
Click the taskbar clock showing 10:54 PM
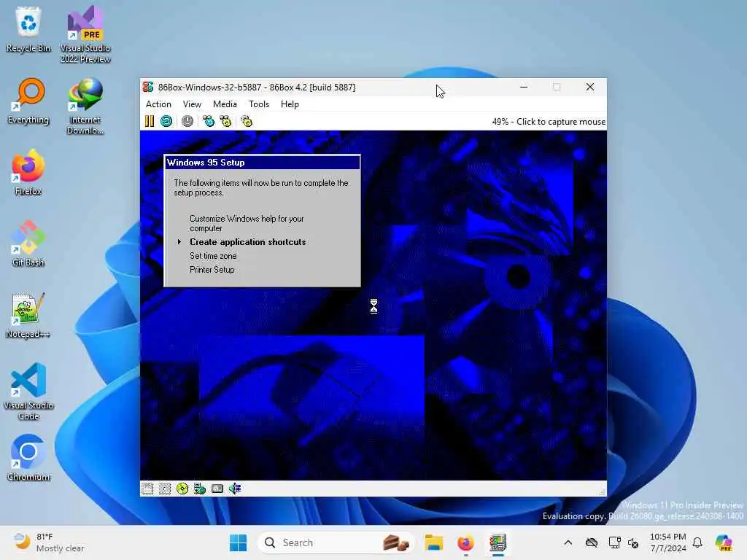(x=668, y=542)
